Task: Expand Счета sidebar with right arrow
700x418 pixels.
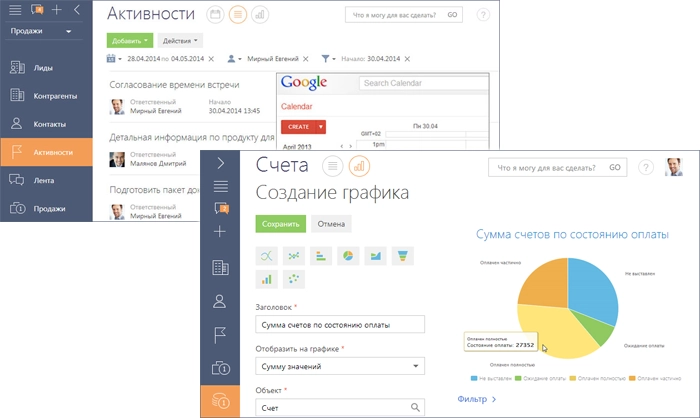Action: click(220, 163)
